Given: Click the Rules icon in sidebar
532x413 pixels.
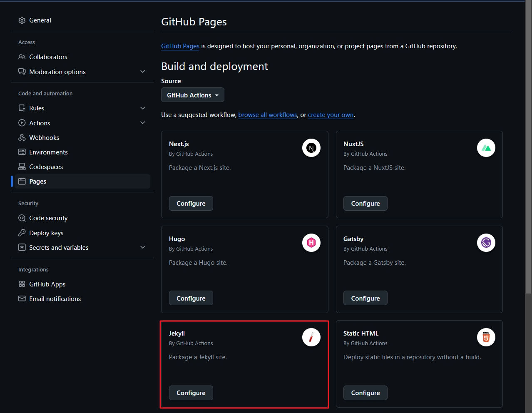Looking at the screenshot, I should [22, 108].
